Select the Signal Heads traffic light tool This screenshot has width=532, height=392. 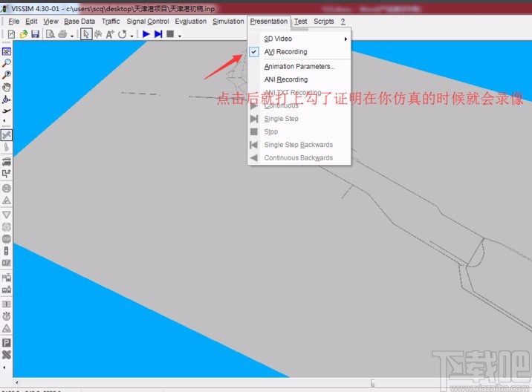7,251
